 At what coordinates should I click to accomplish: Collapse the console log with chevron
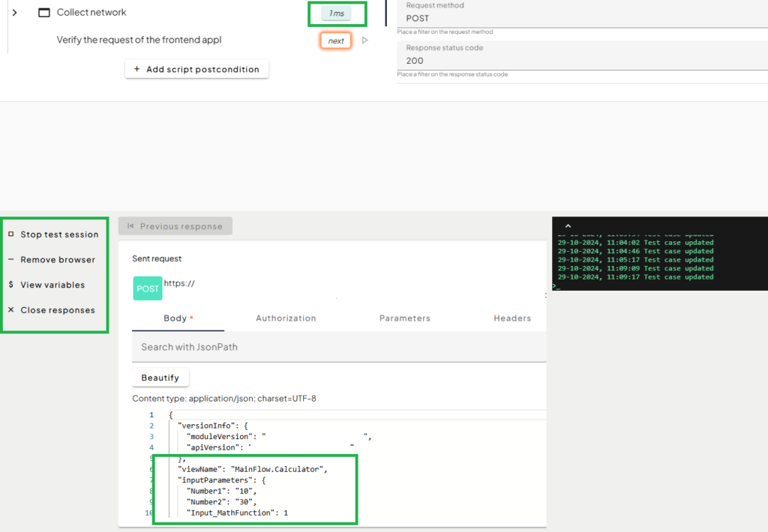(x=568, y=226)
